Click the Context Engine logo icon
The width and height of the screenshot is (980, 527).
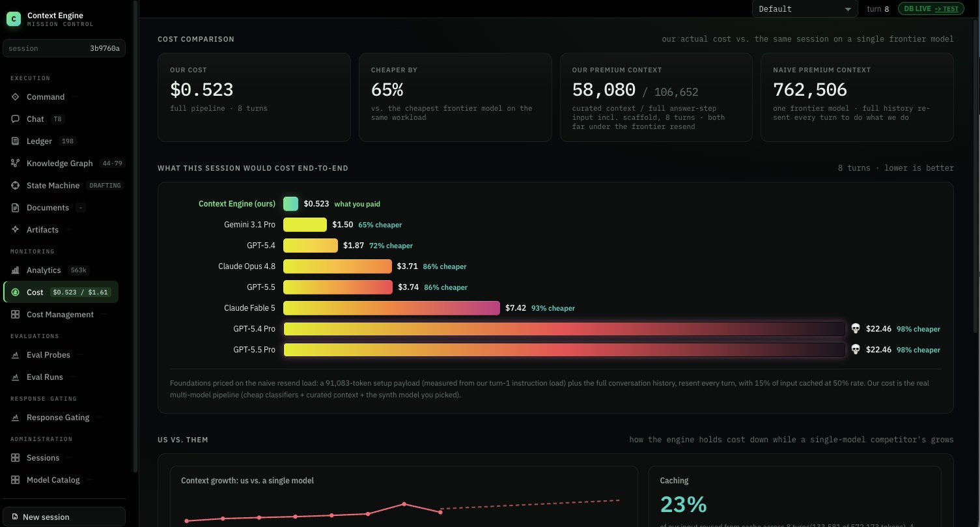14,19
